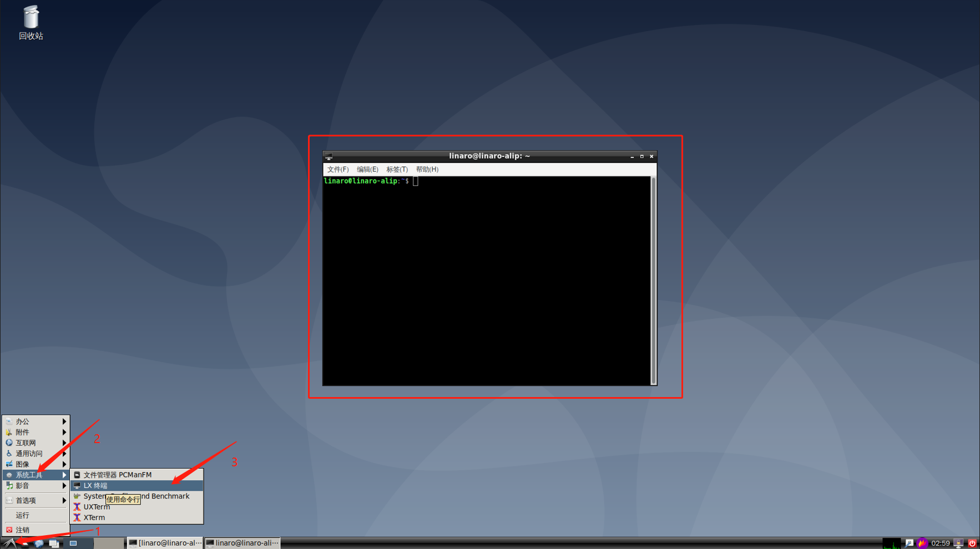Expand the 图像 submenu
The height and width of the screenshot is (549, 980).
point(36,464)
